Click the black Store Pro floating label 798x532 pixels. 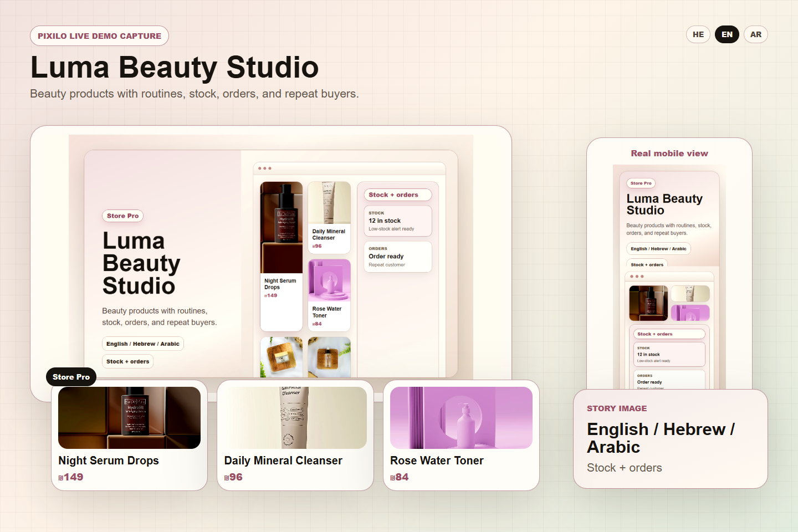(71, 377)
